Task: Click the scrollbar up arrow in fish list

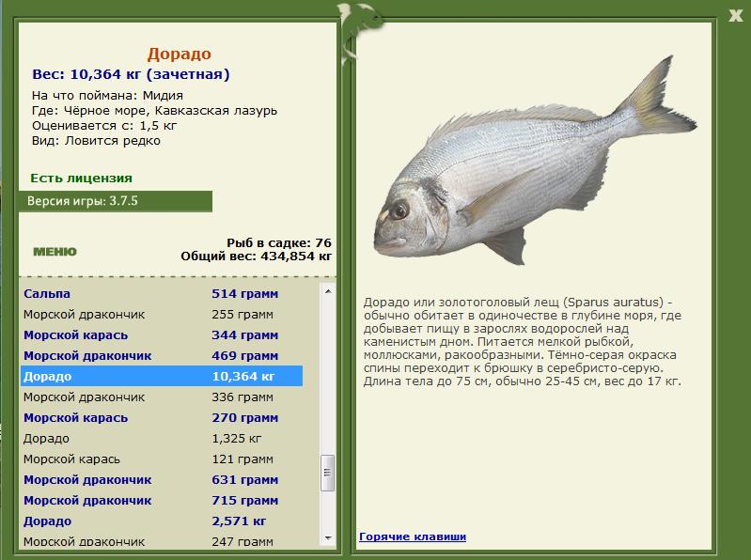Action: pos(328,291)
